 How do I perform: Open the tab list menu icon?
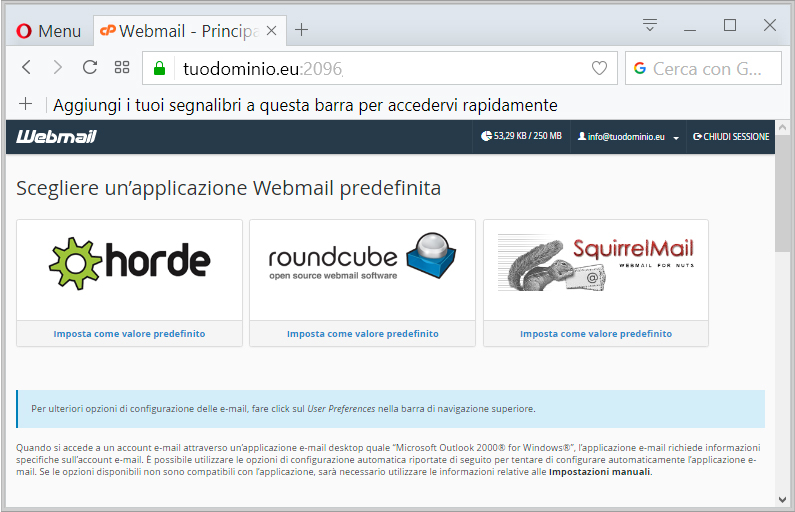coord(649,24)
